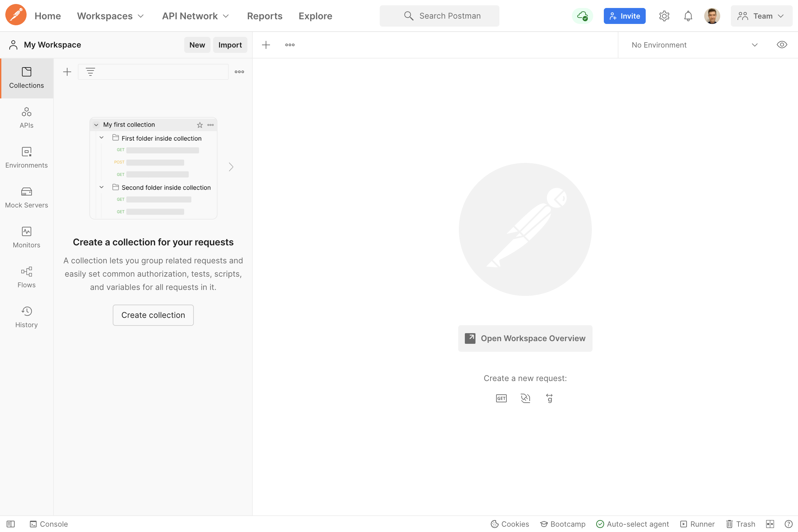This screenshot has height=532, width=798.
Task: Click Workspaces menu item
Action: point(110,15)
